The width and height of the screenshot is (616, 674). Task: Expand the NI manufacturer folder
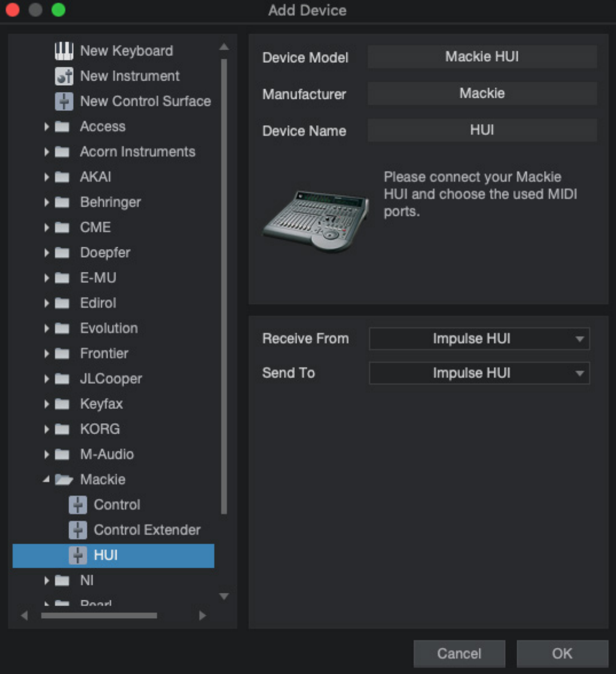(46, 581)
